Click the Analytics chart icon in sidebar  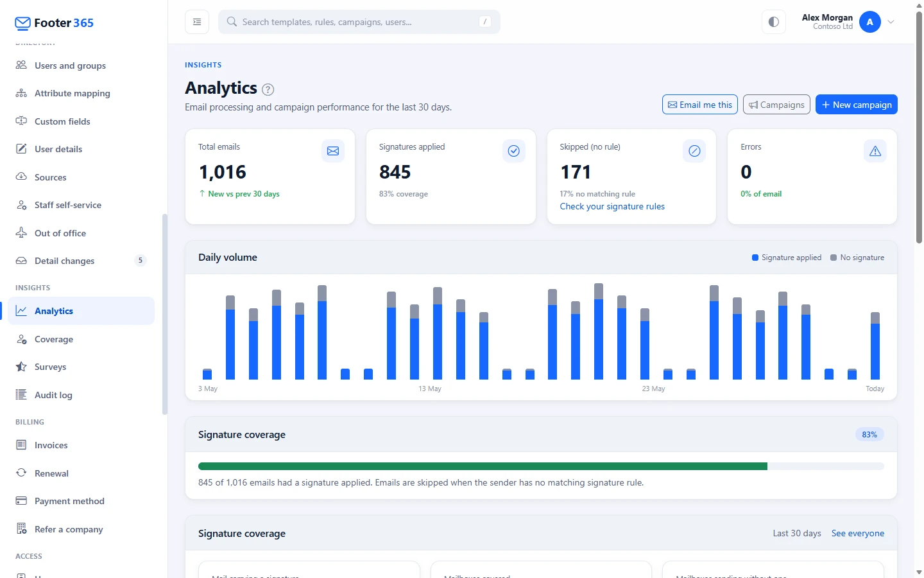(21, 311)
